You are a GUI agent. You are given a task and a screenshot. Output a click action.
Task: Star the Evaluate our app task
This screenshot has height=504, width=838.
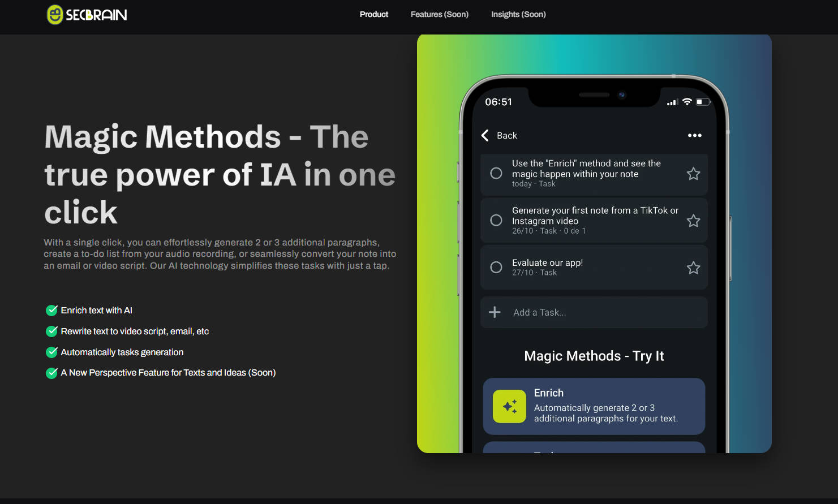coord(694,268)
